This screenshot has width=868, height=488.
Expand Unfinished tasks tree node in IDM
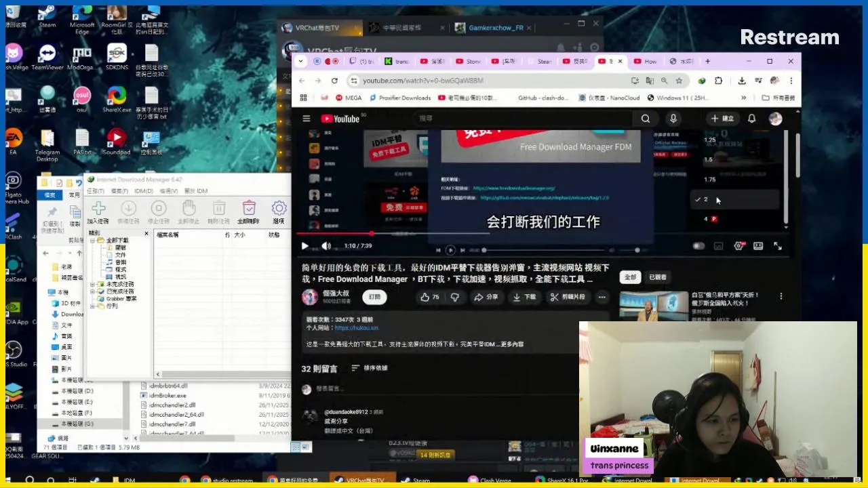click(x=93, y=284)
